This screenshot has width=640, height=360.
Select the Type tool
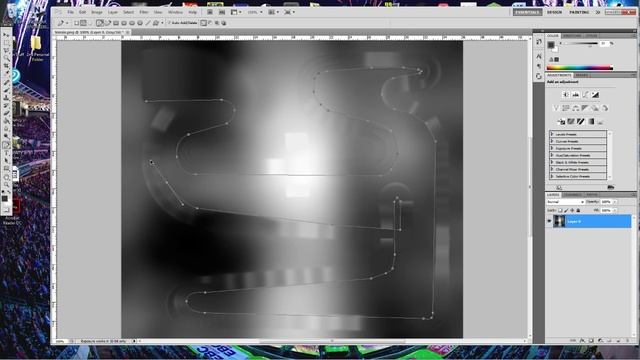7,153
